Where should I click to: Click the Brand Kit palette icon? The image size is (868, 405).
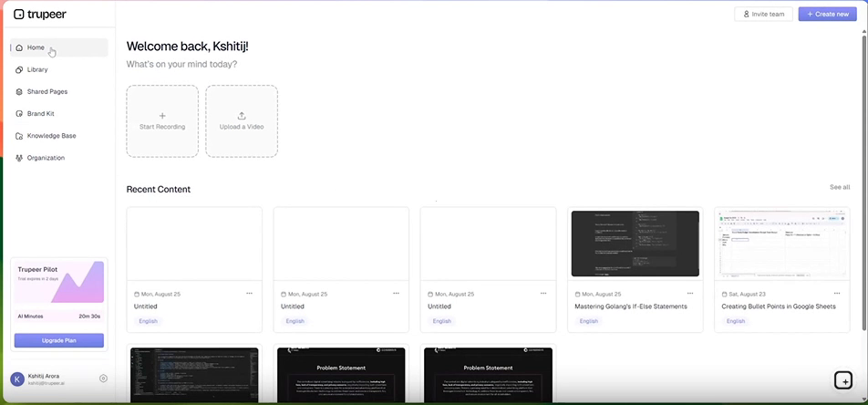pos(19,114)
